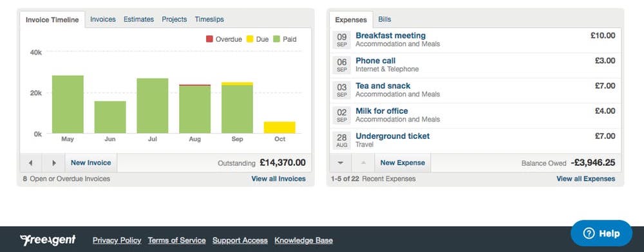This screenshot has height=252, width=644.
Task: Switch to the Invoices tab
Action: pyautogui.click(x=102, y=19)
